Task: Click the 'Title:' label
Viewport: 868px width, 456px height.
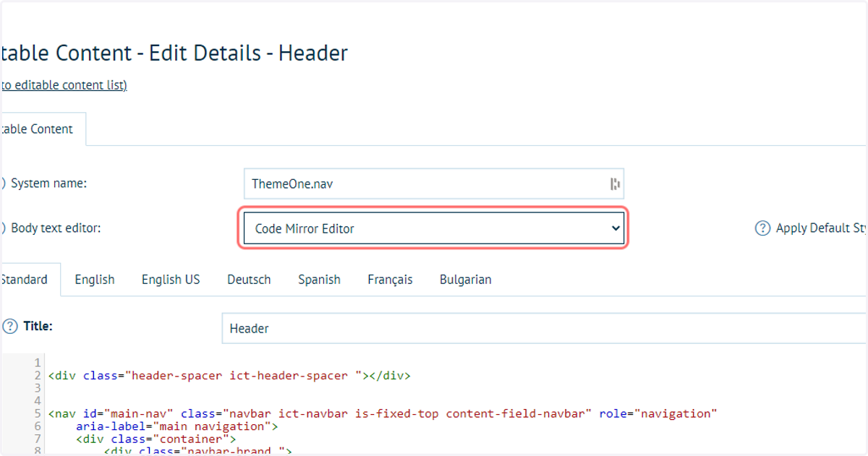Action: [38, 326]
